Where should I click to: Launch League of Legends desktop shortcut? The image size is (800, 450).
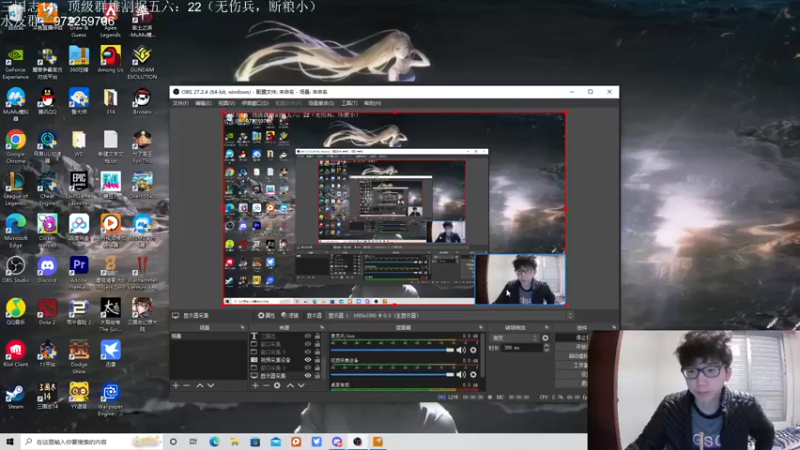click(x=15, y=188)
